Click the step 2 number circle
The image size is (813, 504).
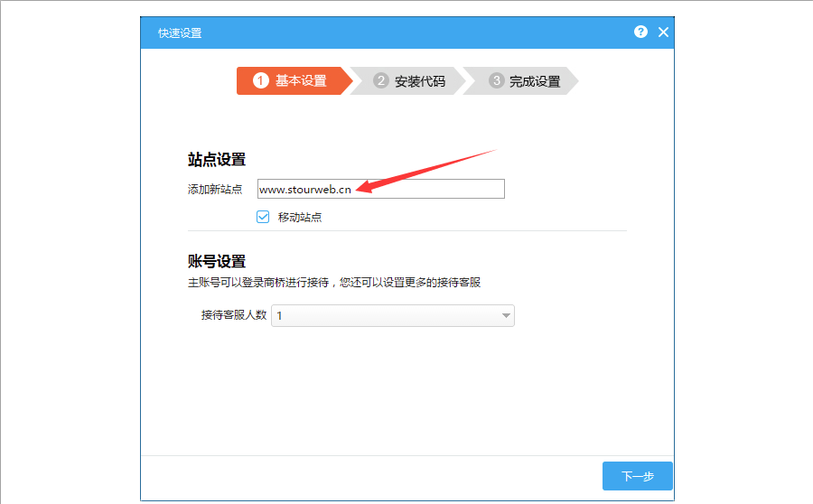click(x=380, y=80)
